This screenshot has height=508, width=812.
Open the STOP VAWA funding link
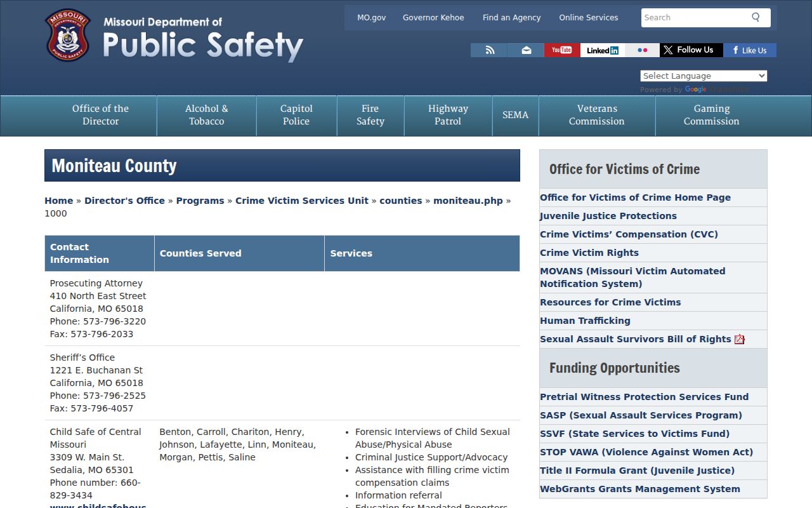(646, 452)
